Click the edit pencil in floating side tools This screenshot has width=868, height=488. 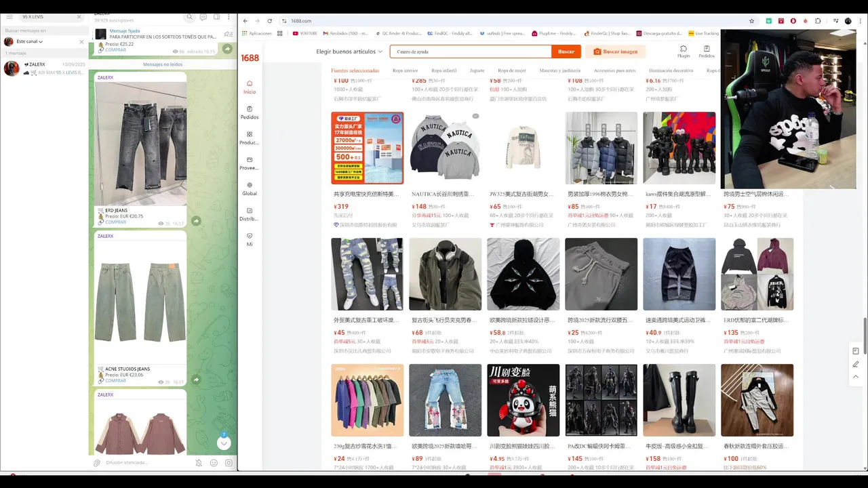(x=856, y=364)
